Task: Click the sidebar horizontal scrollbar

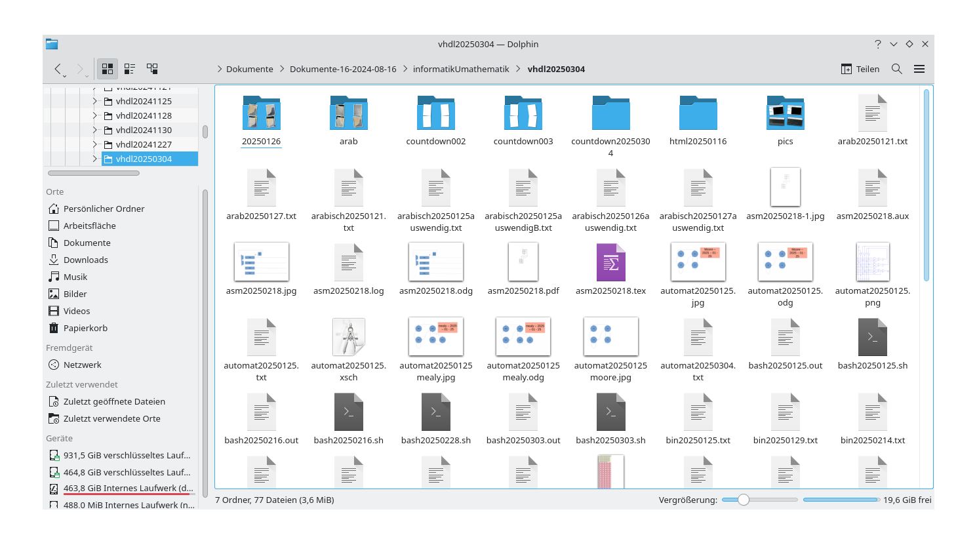Action: [93, 172]
